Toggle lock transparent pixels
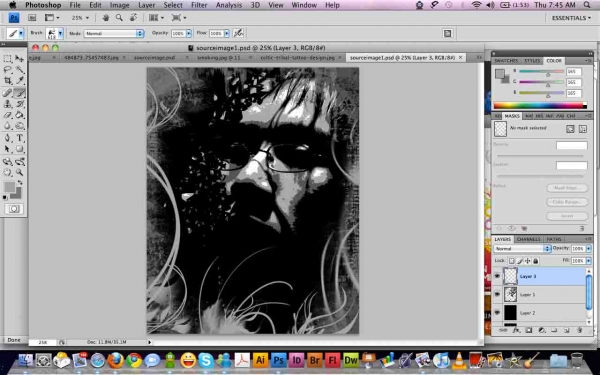Image resolution: width=600 pixels, height=375 pixels. pyautogui.click(x=512, y=261)
